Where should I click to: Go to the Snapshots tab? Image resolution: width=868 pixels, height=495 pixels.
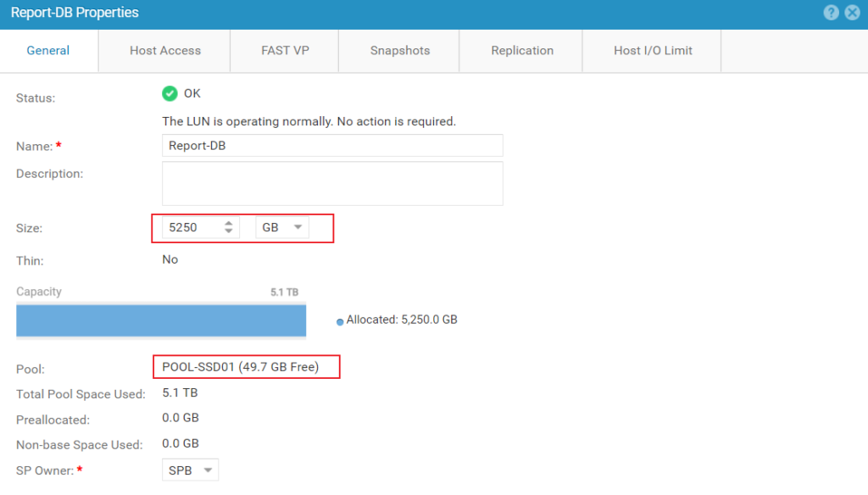pyautogui.click(x=400, y=51)
